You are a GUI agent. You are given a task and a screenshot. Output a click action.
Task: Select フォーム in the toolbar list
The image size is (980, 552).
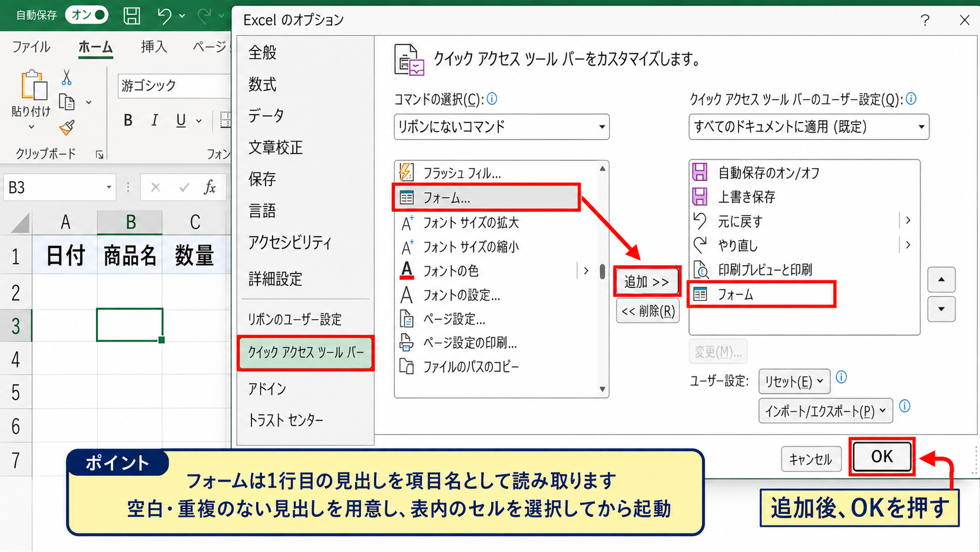pyautogui.click(x=762, y=294)
